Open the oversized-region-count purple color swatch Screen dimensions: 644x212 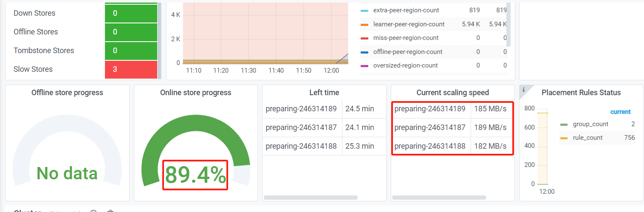[x=364, y=66]
